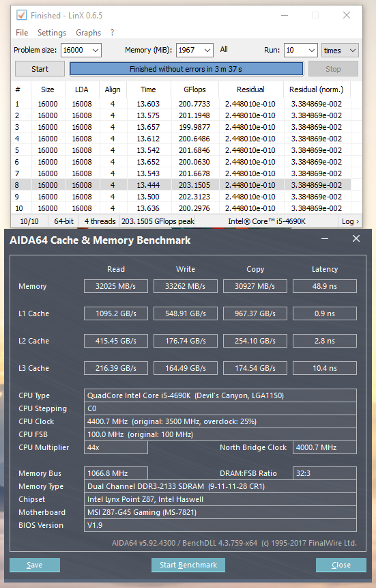Click the Start button in LinX
Image resolution: width=376 pixels, height=588 pixels.
click(x=40, y=69)
